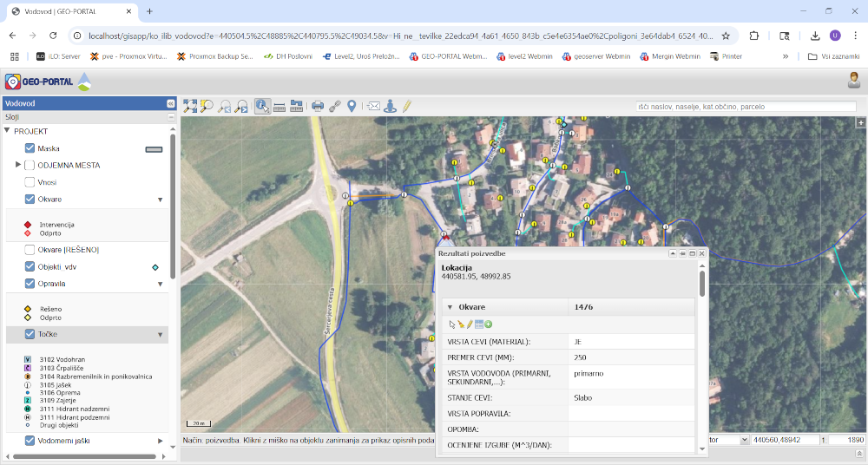Toggle the Objekti_vdv layer checkbox
868x465 pixels.
click(30, 267)
